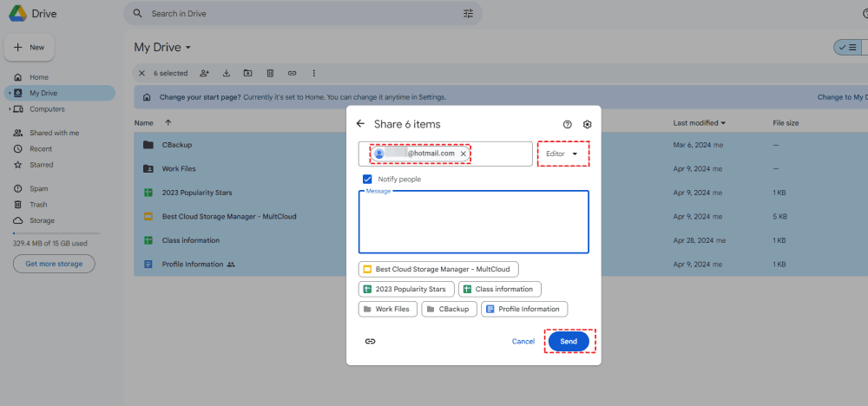Image resolution: width=868 pixels, height=406 pixels.
Task: Click Work Files chip
Action: (x=388, y=309)
